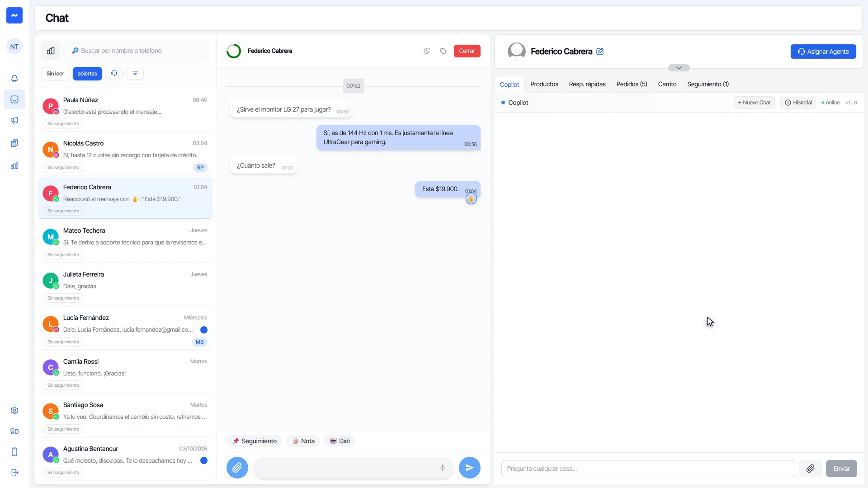Screen dimensions: 868x488
Task: Open the Carrito tab
Action: (x=667, y=84)
